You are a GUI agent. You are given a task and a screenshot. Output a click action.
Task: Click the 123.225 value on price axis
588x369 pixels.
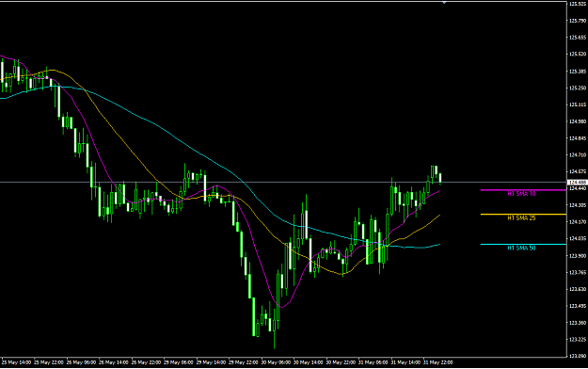pos(578,340)
